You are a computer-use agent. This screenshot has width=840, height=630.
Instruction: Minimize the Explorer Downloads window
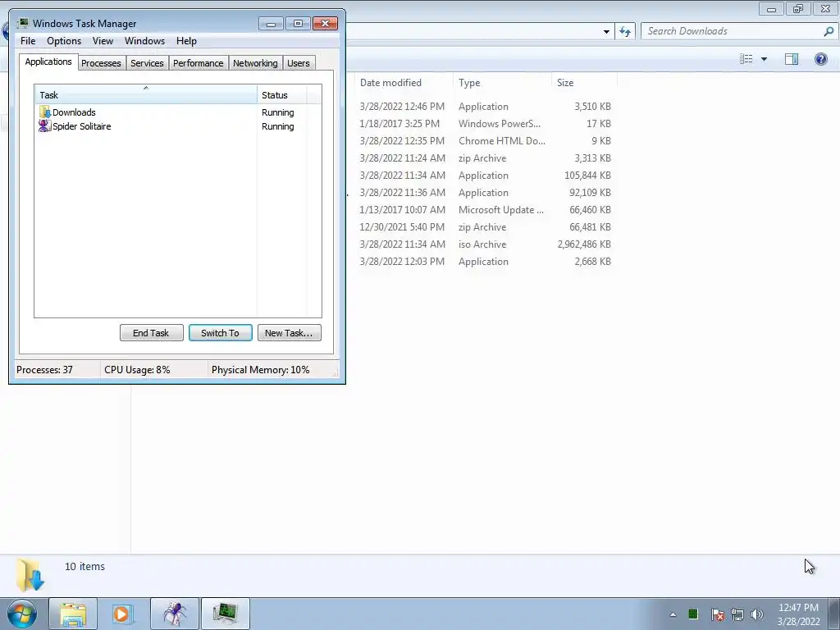[x=771, y=9]
